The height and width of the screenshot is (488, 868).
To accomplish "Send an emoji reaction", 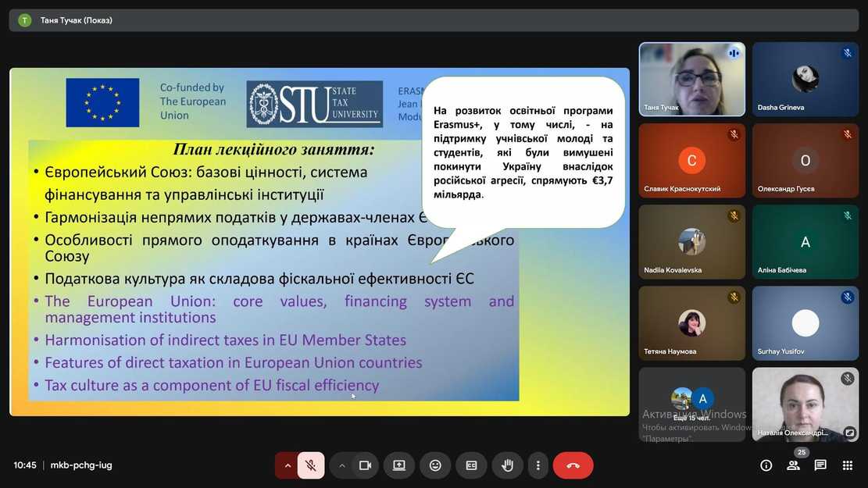I will tap(435, 465).
